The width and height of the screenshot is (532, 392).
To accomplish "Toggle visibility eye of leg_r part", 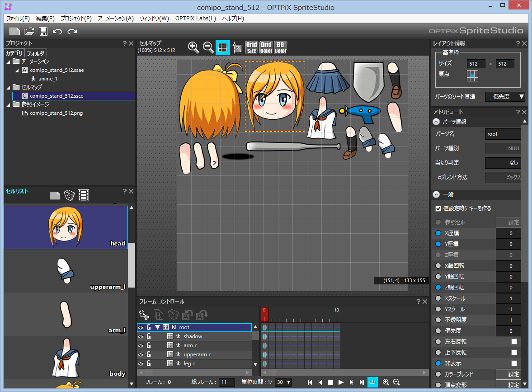I will click(x=141, y=364).
